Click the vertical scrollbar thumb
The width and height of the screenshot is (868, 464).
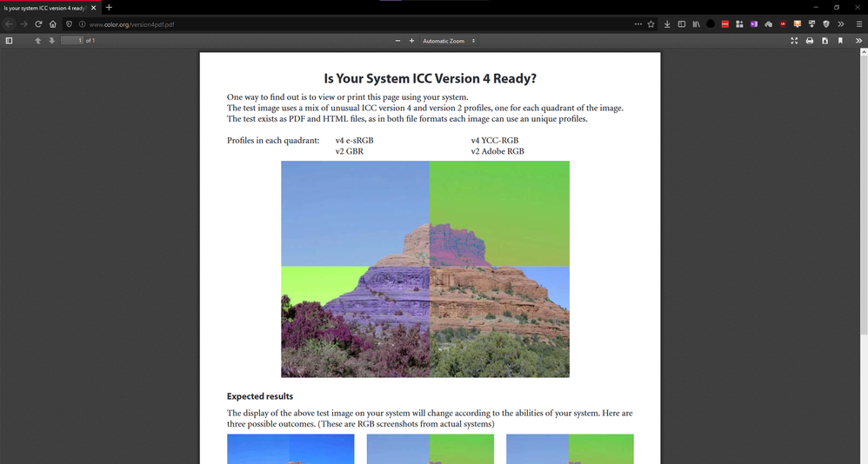pyautogui.click(x=864, y=195)
